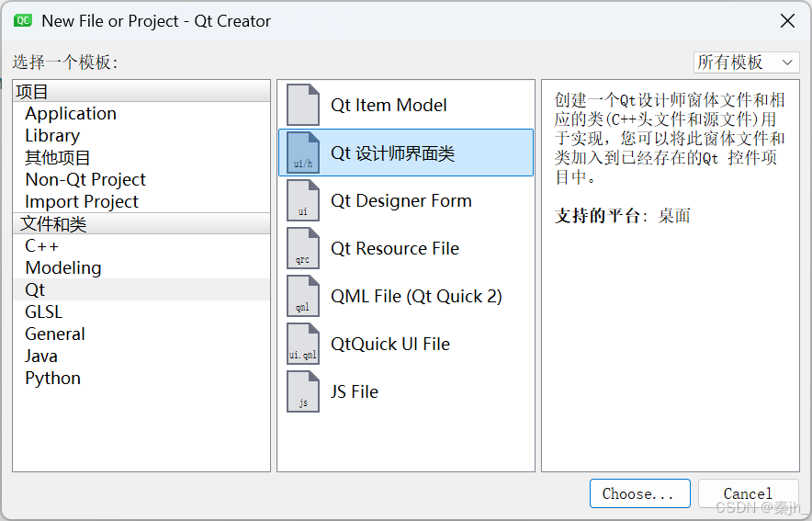Image resolution: width=812 pixels, height=521 pixels.
Task: Choose the Qt Resource File template label
Action: (395, 249)
